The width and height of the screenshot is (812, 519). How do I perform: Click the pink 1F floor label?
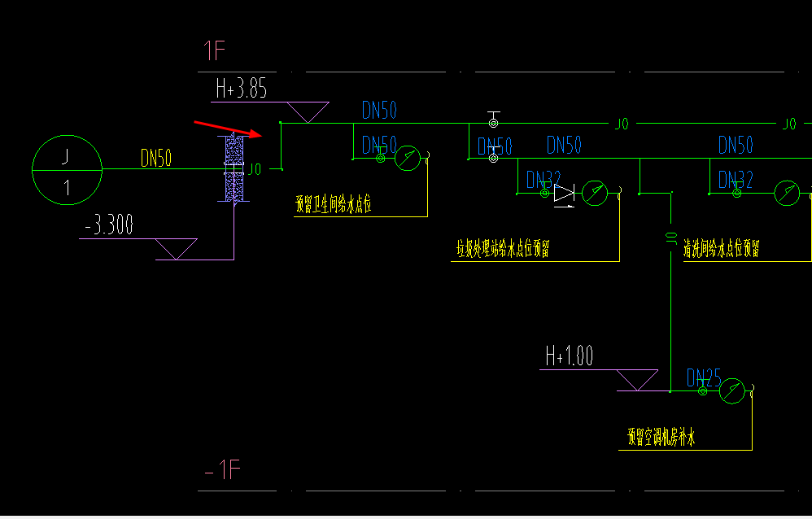(214, 50)
